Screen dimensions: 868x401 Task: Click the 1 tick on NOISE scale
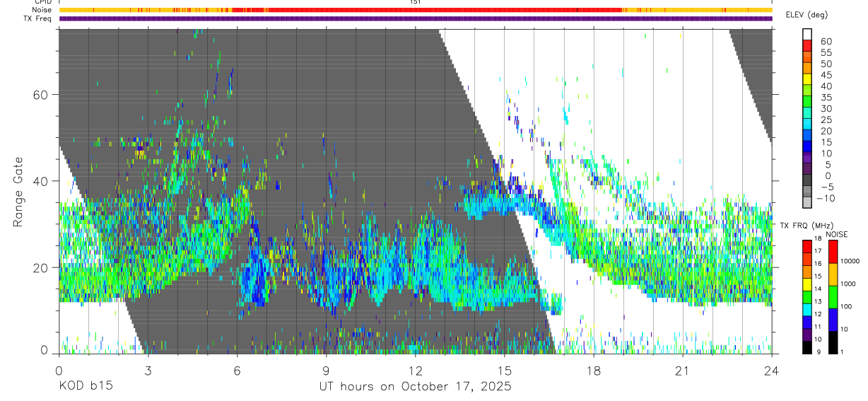842,352
